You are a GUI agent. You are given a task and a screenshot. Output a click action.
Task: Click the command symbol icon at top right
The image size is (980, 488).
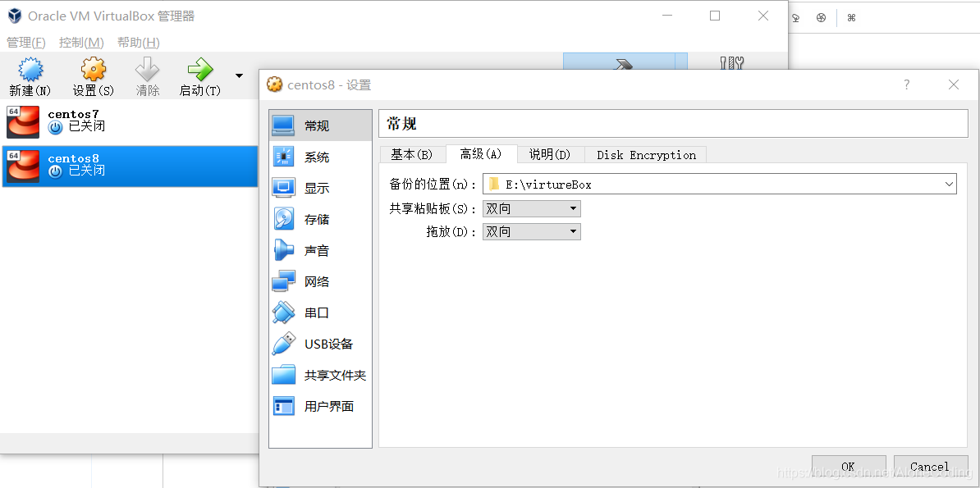pos(851,18)
